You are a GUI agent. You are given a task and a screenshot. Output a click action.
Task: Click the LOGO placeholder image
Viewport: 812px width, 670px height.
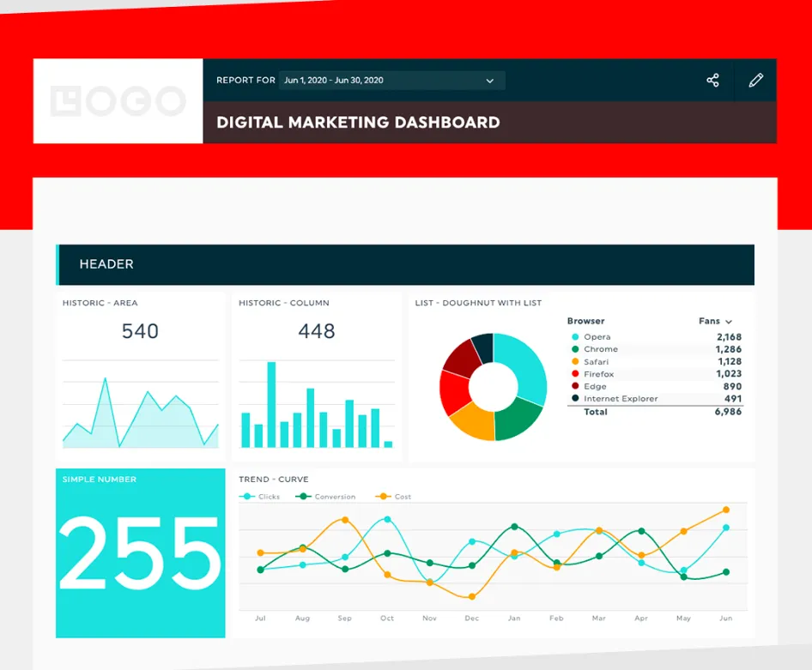[x=118, y=101]
